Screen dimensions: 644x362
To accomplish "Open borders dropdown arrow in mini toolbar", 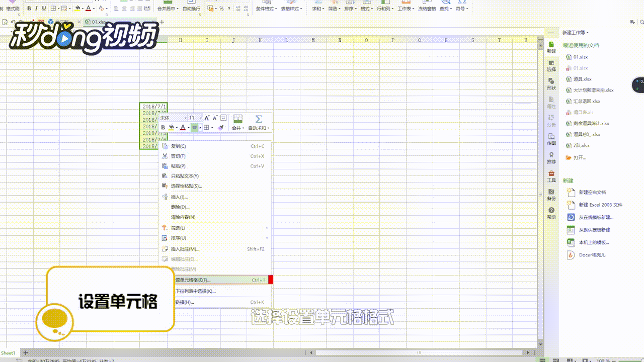I will point(212,128).
